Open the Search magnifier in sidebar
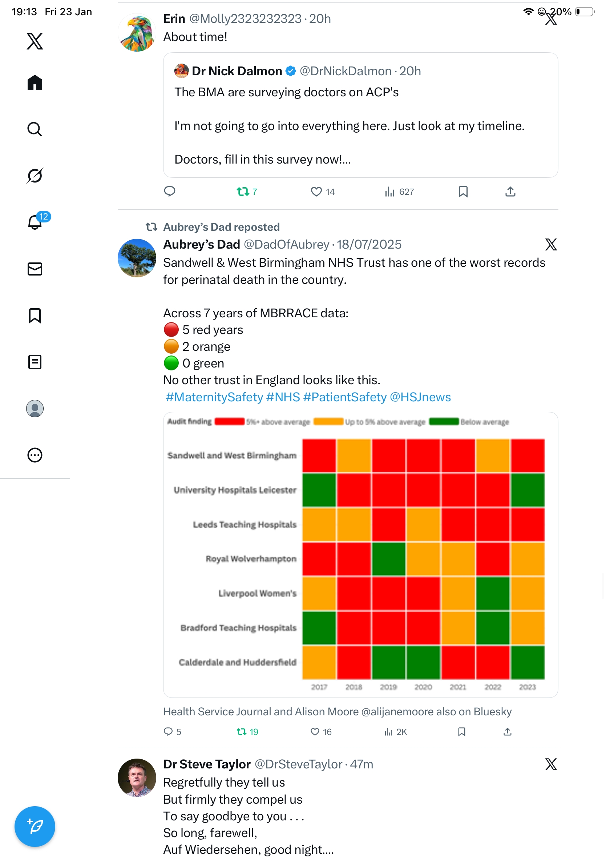606x868 pixels. (x=35, y=129)
